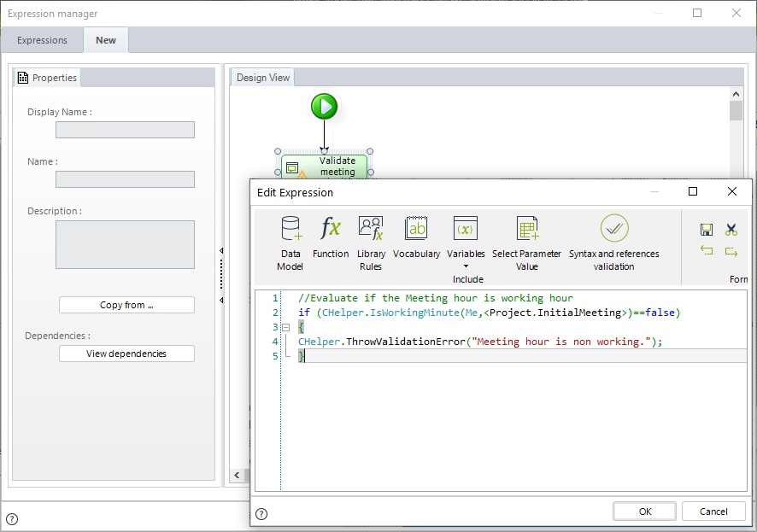The image size is (757, 532).
Task: Click line number 2 in the gutter
Action: (x=275, y=313)
